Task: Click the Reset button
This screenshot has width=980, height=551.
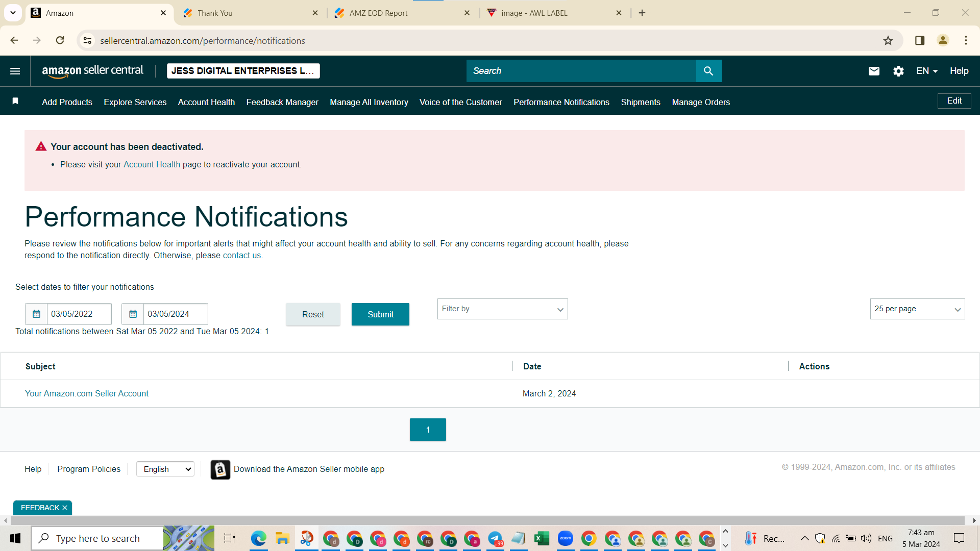Action: point(313,314)
